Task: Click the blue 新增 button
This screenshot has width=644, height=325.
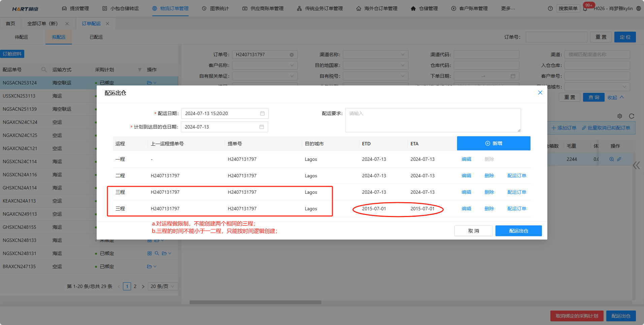Action: pyautogui.click(x=493, y=143)
